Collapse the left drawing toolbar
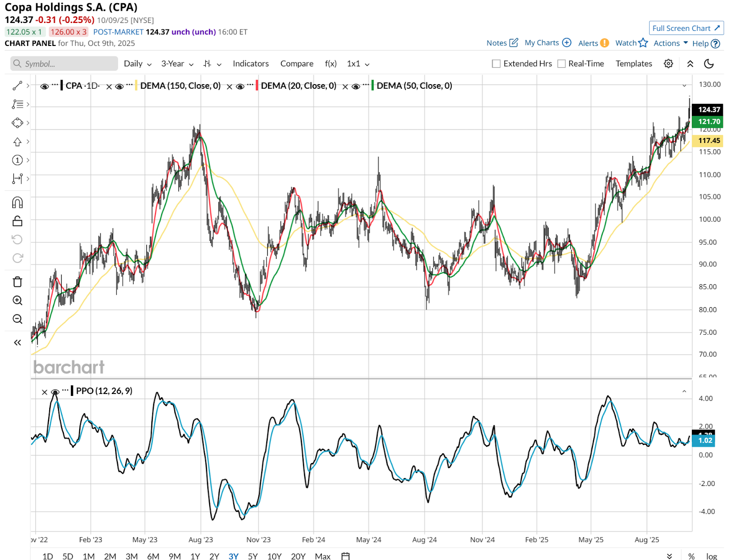Image resolution: width=736 pixels, height=560 pixels. (x=17, y=343)
